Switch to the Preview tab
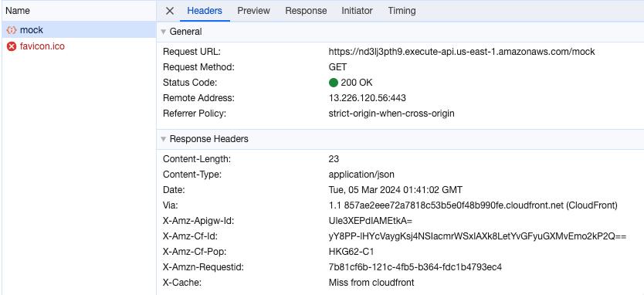This screenshot has width=644, height=295. tap(254, 11)
